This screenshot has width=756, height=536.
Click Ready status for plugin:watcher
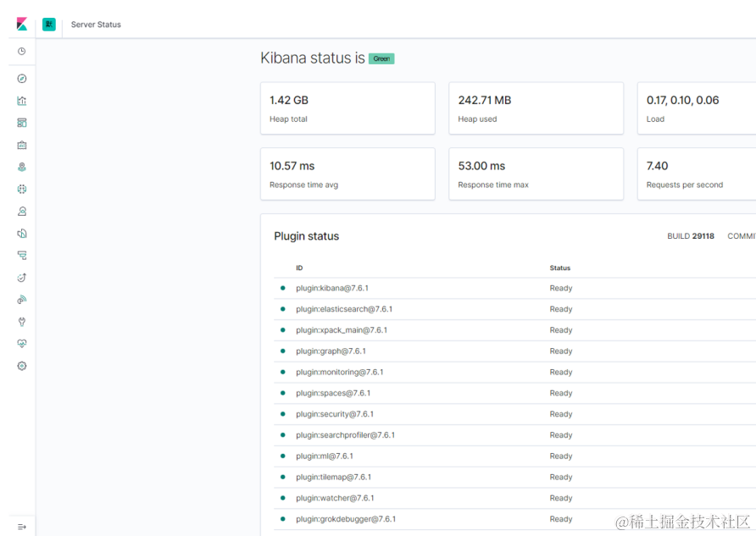(561, 499)
